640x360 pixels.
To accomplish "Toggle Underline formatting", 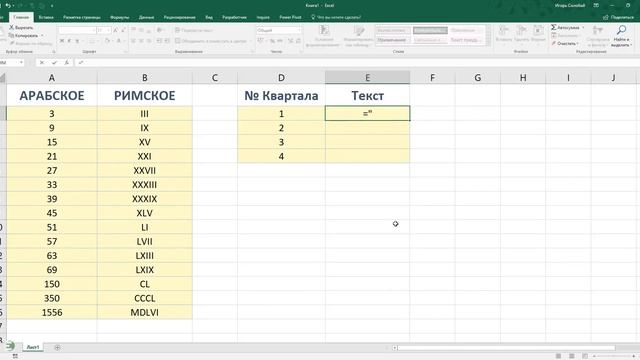I will pos(77,41).
